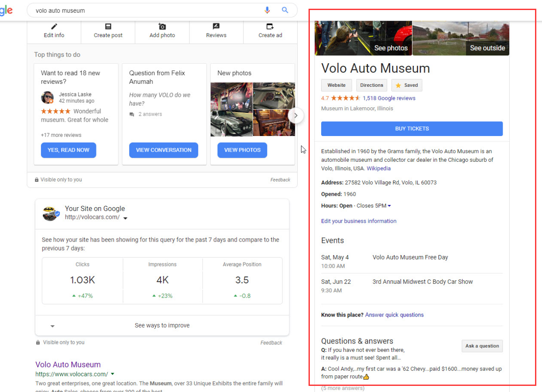542x392 pixels.
Task: Click VIEW PHOTOS button
Action: click(x=242, y=150)
